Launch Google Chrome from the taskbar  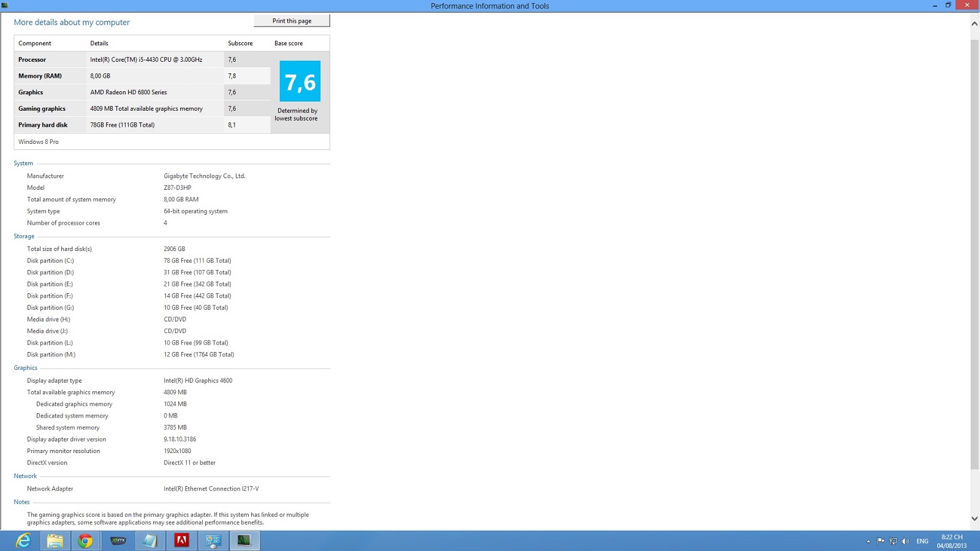(86, 541)
